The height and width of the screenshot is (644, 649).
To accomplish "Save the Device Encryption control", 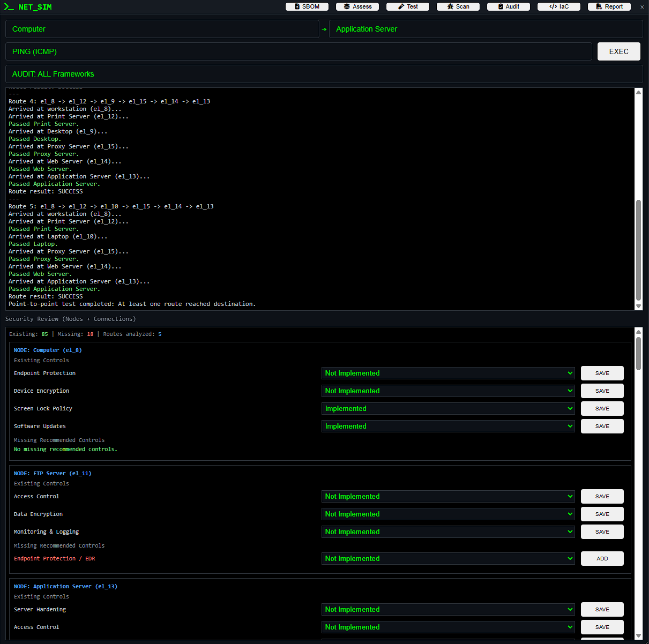I will [602, 391].
